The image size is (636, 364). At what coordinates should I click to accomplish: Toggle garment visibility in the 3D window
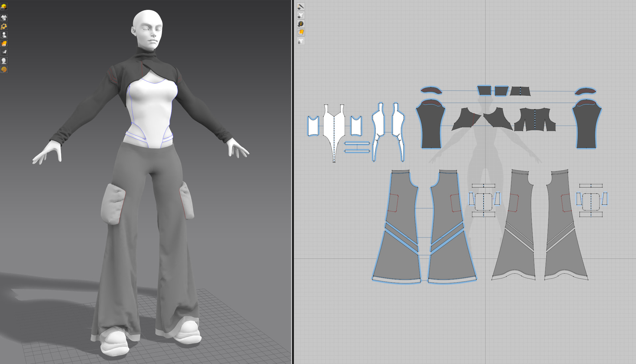coord(4,18)
